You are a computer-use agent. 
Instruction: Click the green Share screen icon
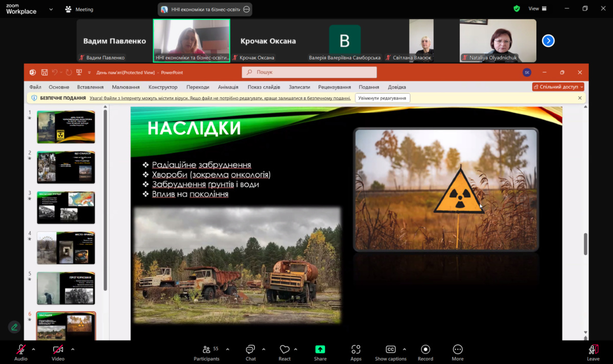(x=320, y=350)
